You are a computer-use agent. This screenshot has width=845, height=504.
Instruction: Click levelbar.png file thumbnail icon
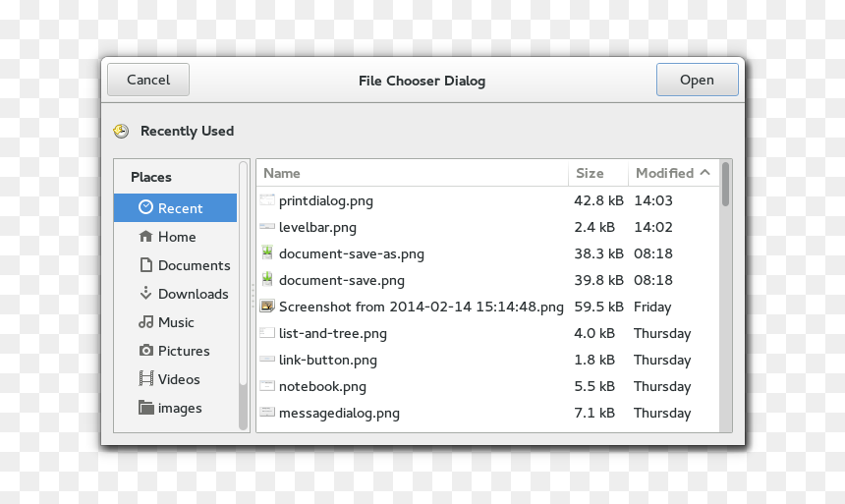(267, 226)
